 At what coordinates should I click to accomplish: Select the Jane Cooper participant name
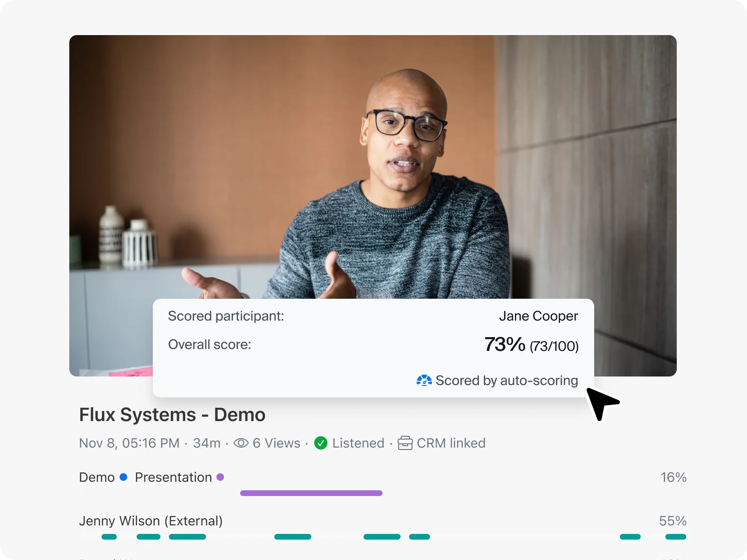pos(538,316)
